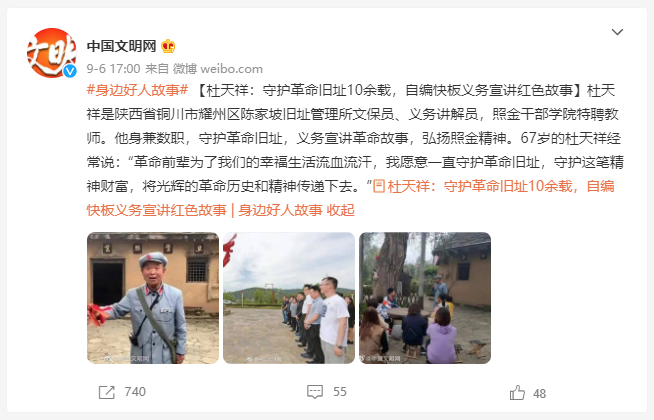This screenshot has width=654, height=420.
Task: View photo of man in gray uniform
Action: pyautogui.click(x=153, y=298)
